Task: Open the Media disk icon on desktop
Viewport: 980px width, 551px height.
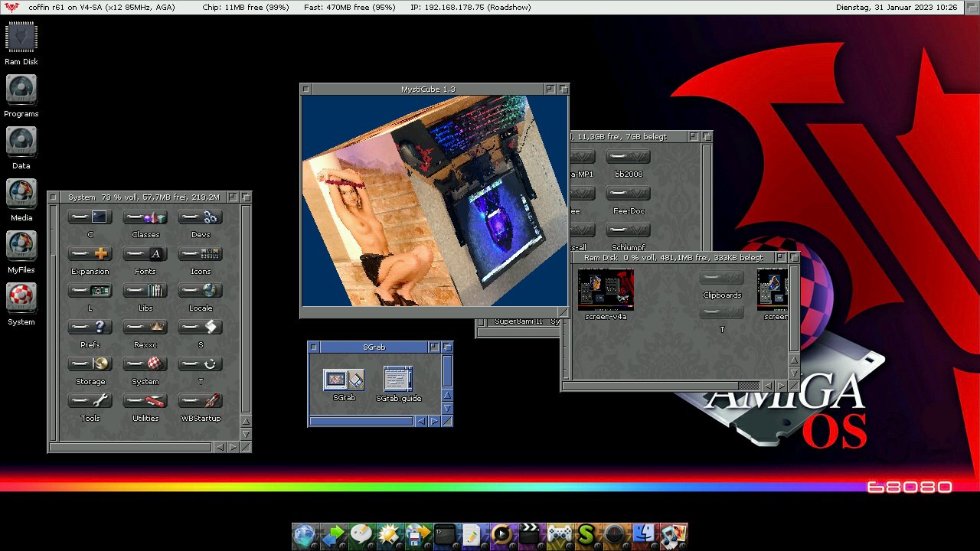Action: [x=21, y=193]
